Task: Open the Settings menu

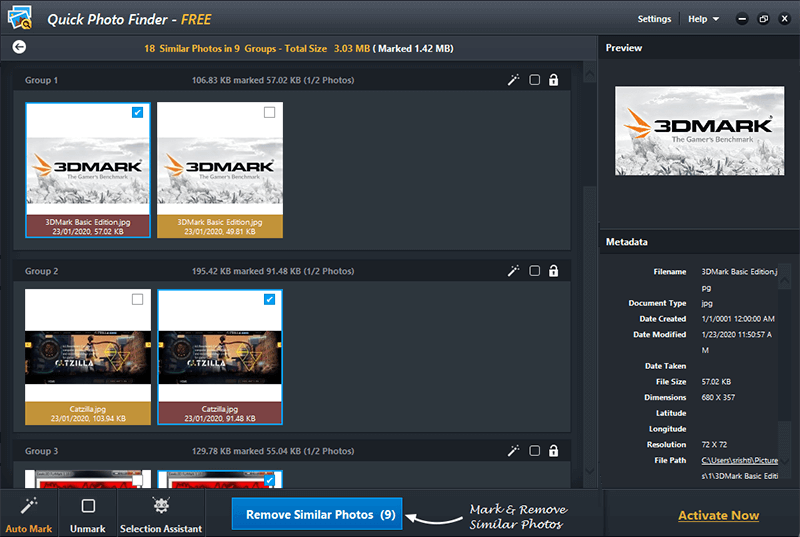Action: [654, 19]
